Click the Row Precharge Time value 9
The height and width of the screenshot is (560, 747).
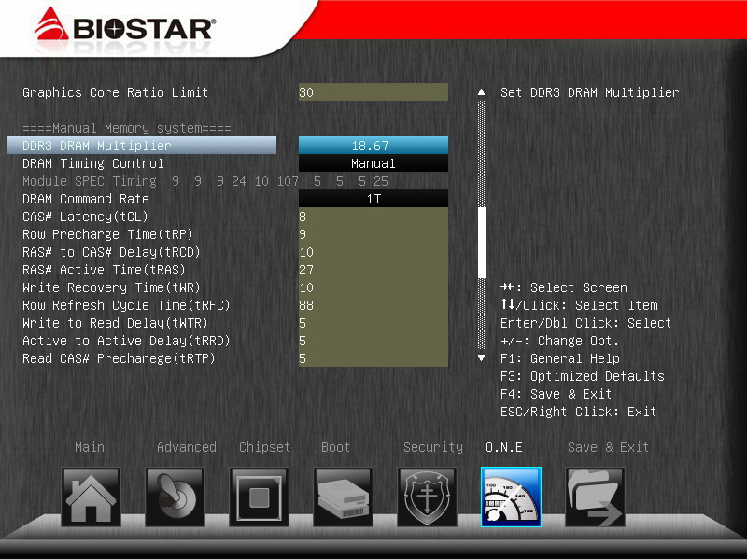(x=373, y=234)
